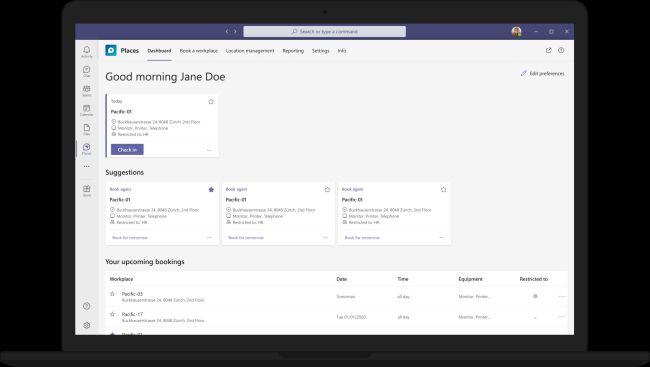Click Book for tomorrow on second suggestion

(x=246, y=238)
